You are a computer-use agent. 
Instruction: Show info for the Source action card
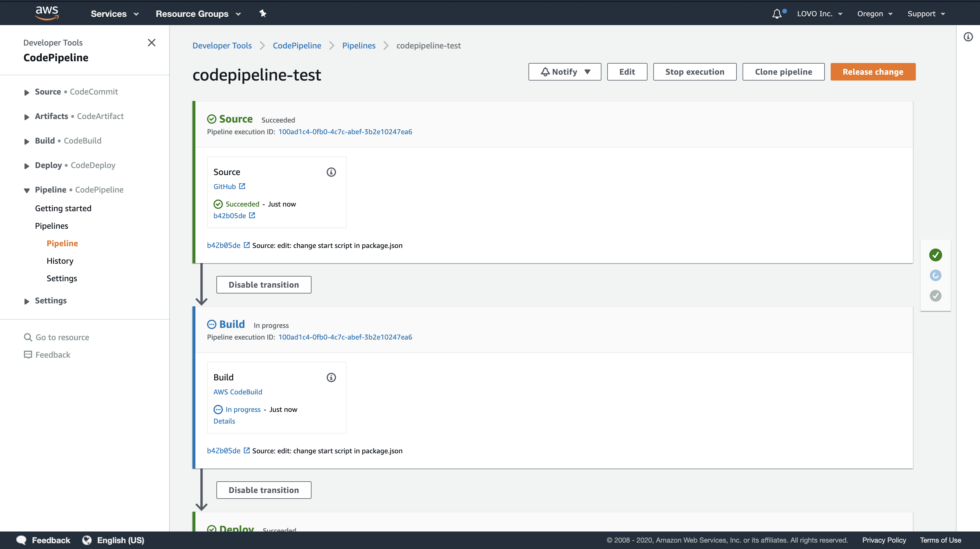click(x=331, y=172)
